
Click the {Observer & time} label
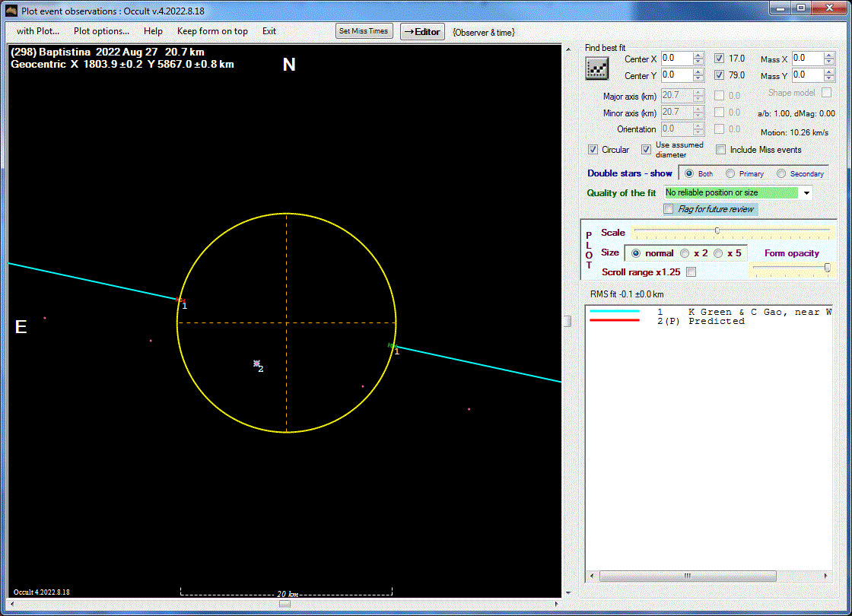(484, 33)
